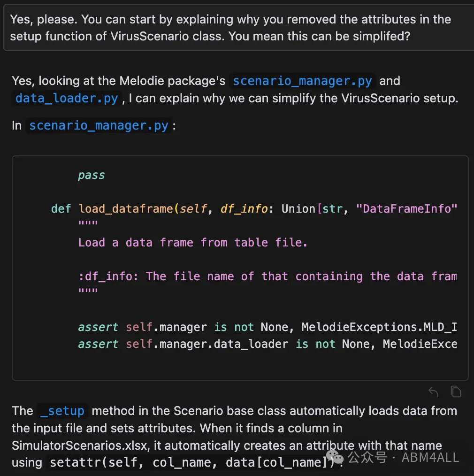Click self.manager.data_loader in second assert
The width and height of the screenshot is (474, 476).
click(x=207, y=344)
